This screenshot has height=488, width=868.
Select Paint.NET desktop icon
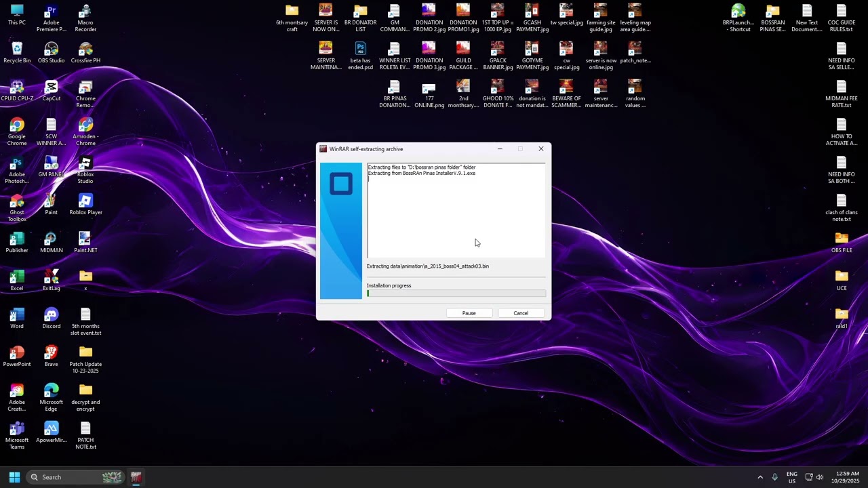coord(85,243)
